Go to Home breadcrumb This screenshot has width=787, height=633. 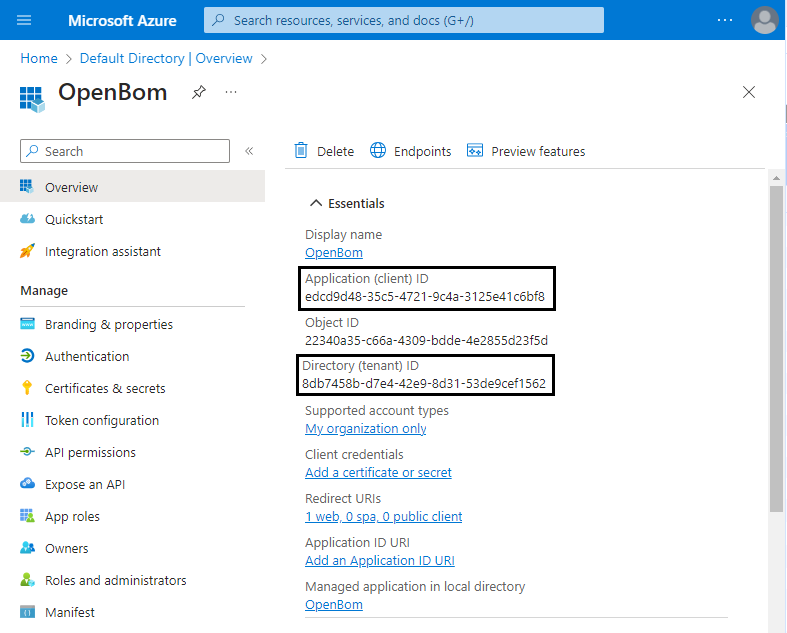click(39, 58)
